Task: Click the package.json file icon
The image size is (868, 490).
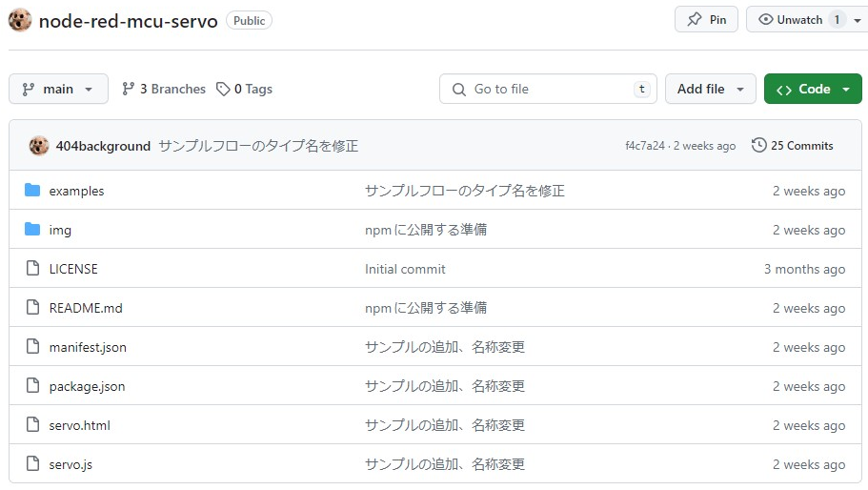Action: coord(33,385)
